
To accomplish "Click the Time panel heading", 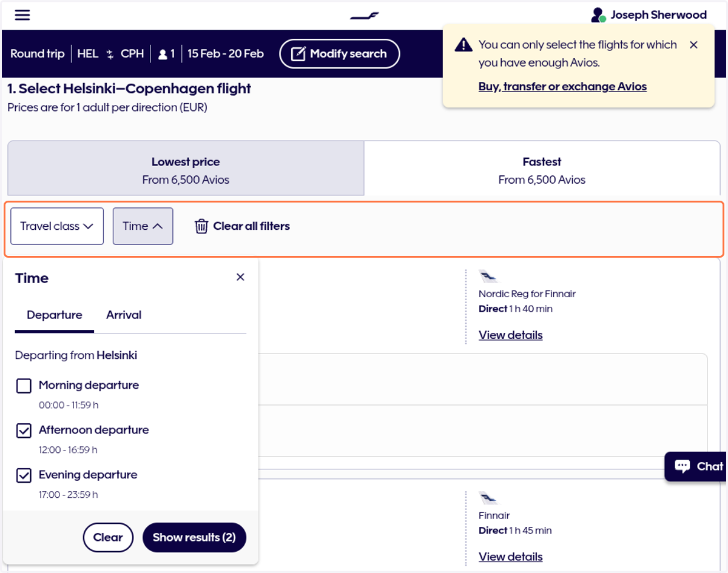I will (x=32, y=278).
